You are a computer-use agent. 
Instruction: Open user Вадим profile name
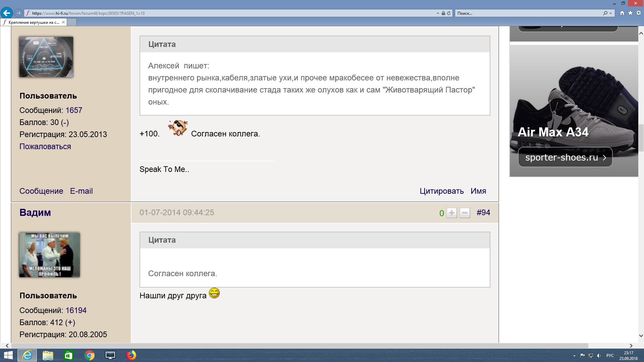[35, 213]
